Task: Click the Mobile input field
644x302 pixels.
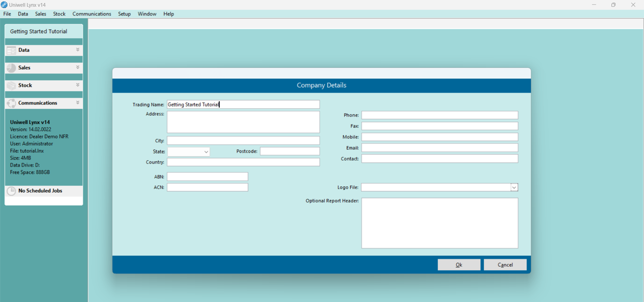Action: tap(440, 137)
